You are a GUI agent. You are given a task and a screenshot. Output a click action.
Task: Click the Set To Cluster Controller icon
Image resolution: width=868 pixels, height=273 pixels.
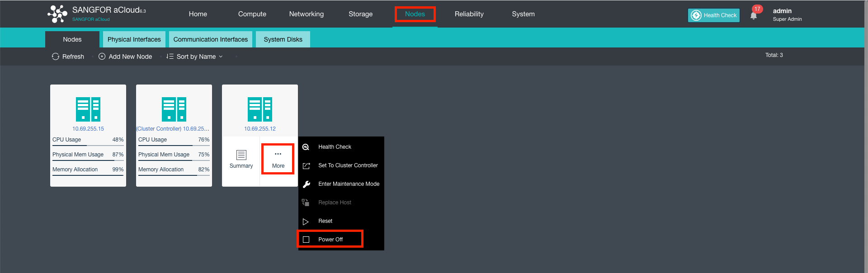306,166
